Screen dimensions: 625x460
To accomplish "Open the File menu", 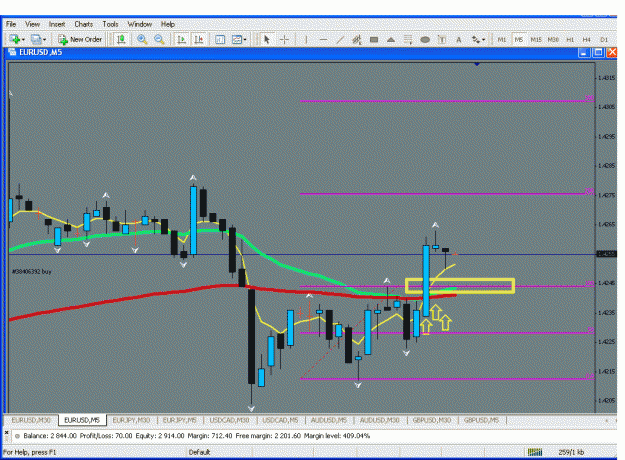I will coord(11,24).
